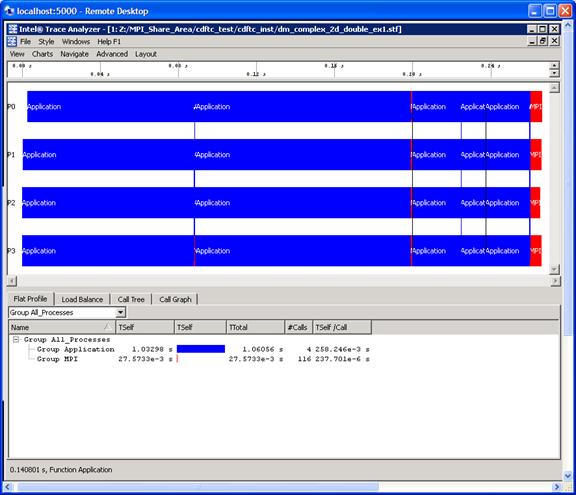Screen dimensions: 576x495
Task: Click the P0 process label
Action: (x=11, y=106)
